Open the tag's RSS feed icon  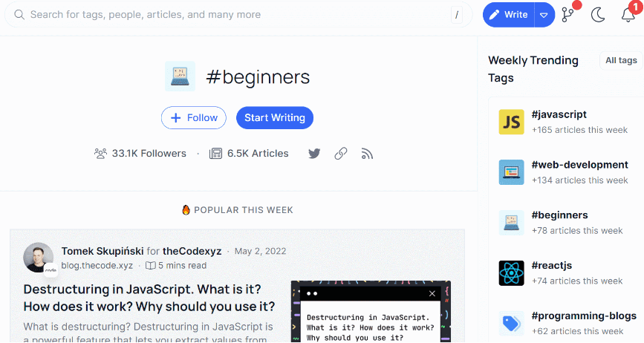(367, 154)
